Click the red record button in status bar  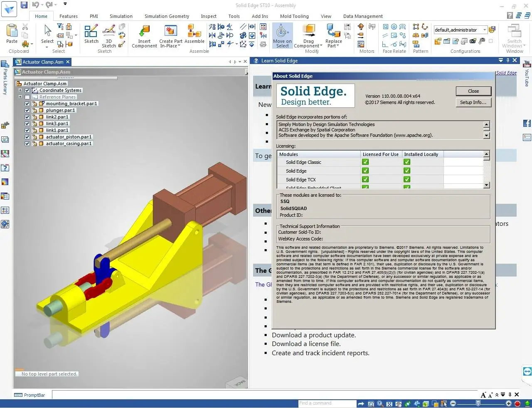click(x=517, y=404)
